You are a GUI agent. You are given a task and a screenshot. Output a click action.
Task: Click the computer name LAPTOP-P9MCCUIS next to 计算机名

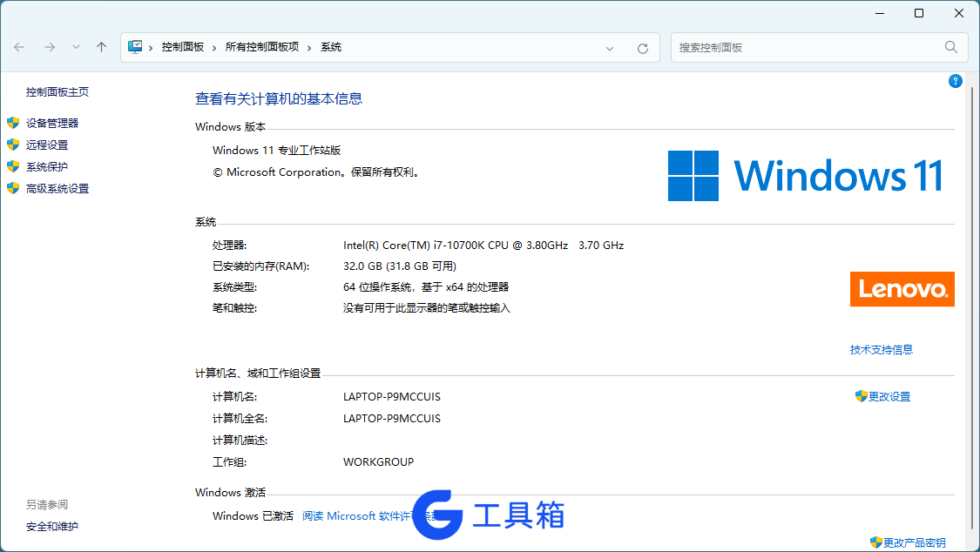click(x=392, y=396)
